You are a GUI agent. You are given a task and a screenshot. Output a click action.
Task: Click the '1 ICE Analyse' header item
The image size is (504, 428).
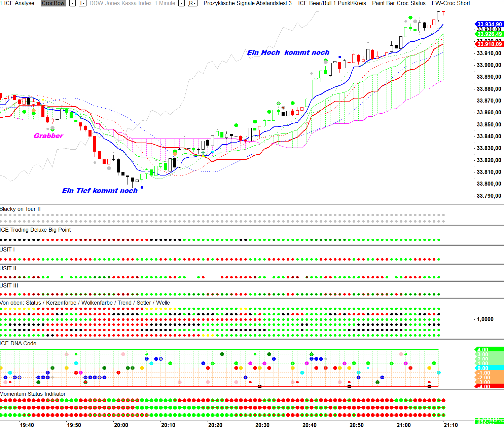(x=17, y=3)
